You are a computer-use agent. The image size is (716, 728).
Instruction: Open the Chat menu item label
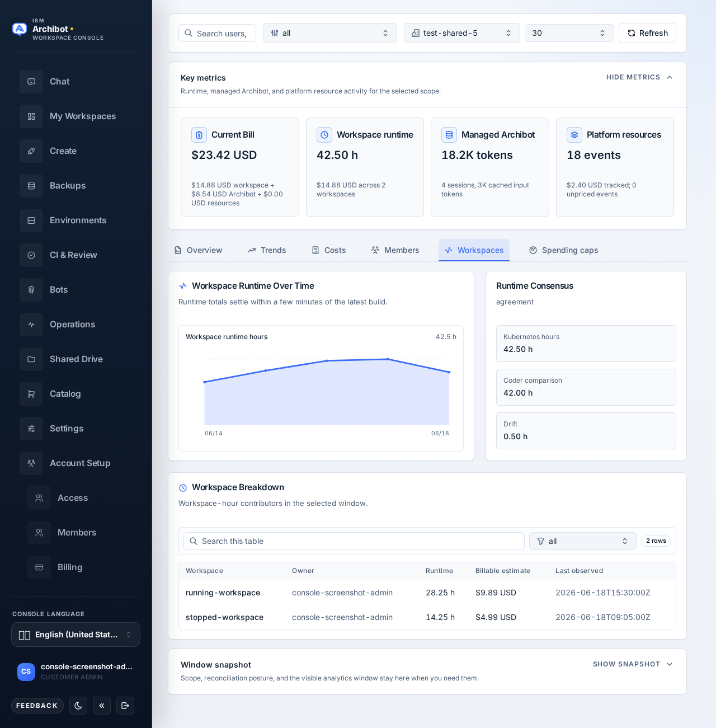click(59, 82)
